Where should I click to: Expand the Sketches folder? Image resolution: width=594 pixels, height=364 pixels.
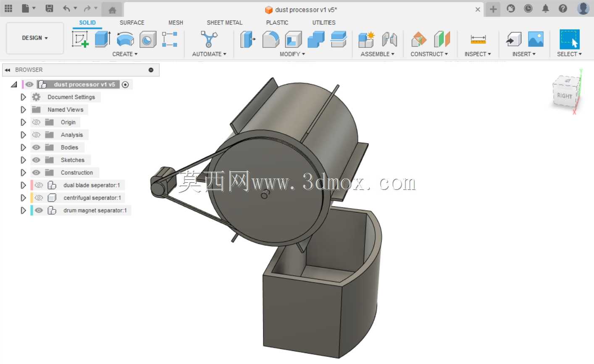23,160
